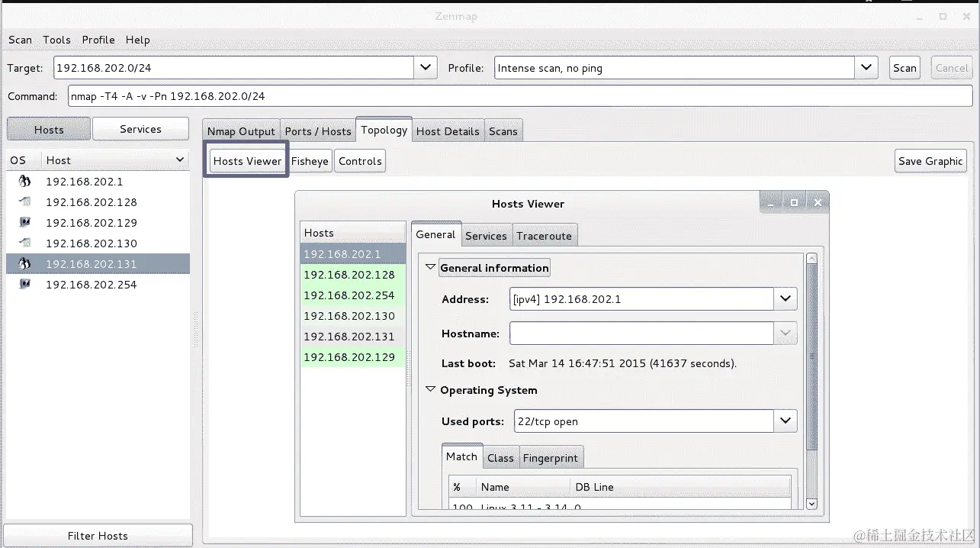Click the Host column header dropdown arrow
980x548 pixels.
pyautogui.click(x=180, y=160)
